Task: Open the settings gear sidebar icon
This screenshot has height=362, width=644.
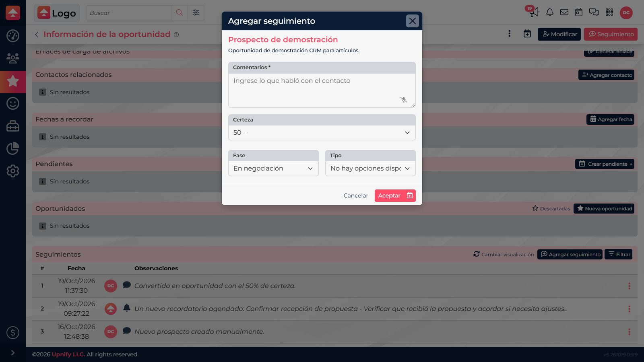Action: click(13, 171)
